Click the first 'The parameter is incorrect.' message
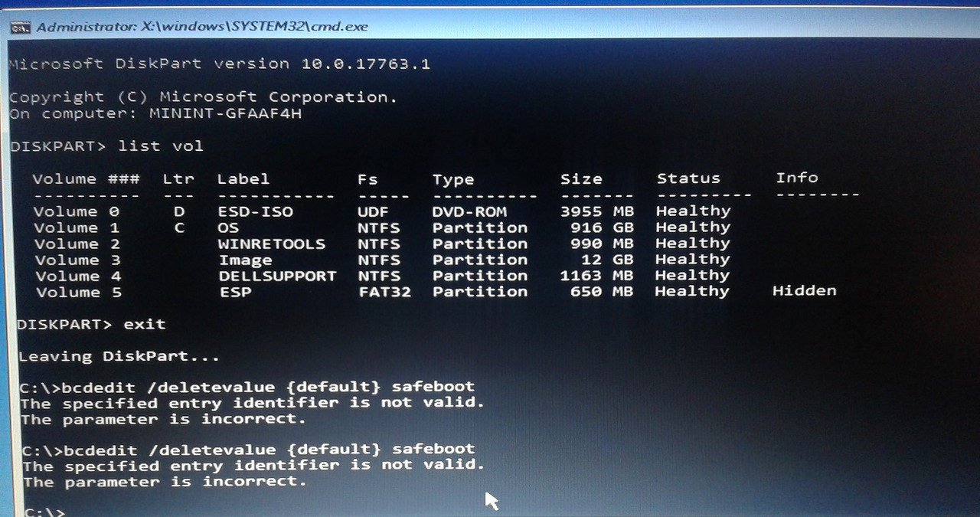Image resolution: width=980 pixels, height=517 pixels. pyautogui.click(x=163, y=420)
